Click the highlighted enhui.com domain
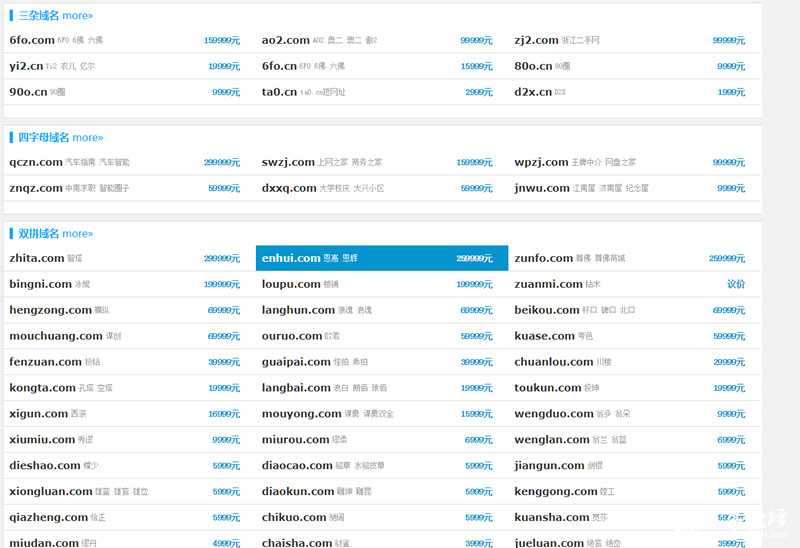 (291, 258)
